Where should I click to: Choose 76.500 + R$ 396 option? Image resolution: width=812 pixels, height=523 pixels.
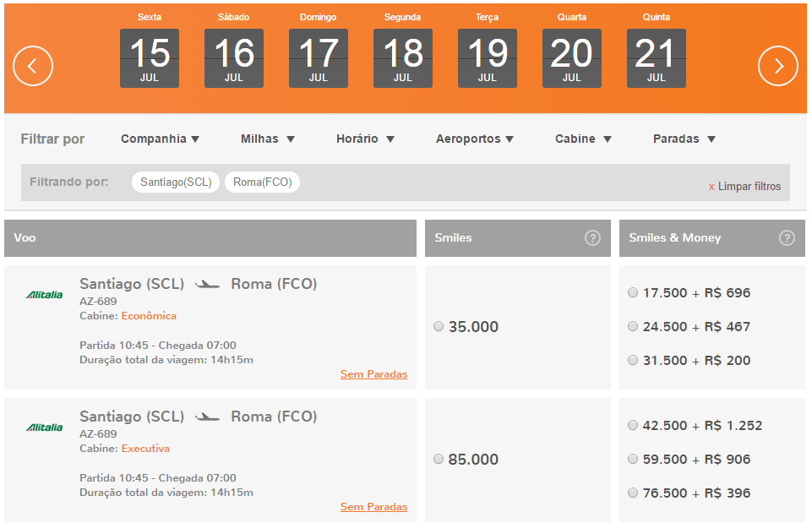(633, 493)
